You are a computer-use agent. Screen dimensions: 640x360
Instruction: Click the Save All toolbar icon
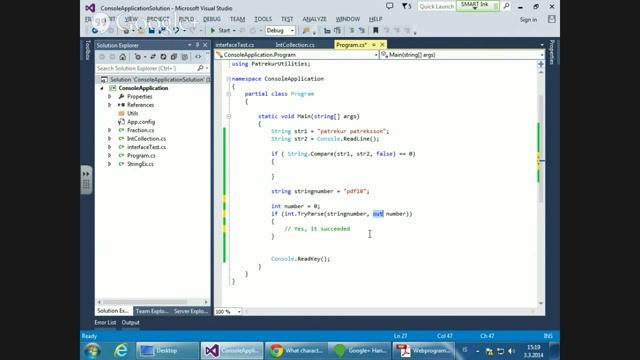click(162, 30)
